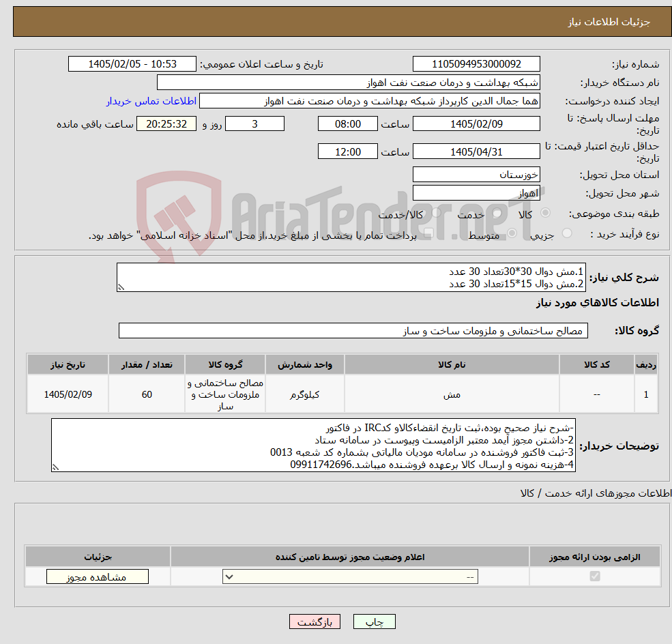Viewport: 672px width, 644px height.
Task: Click the unit cell کیلوگرم
Action: [x=305, y=394]
